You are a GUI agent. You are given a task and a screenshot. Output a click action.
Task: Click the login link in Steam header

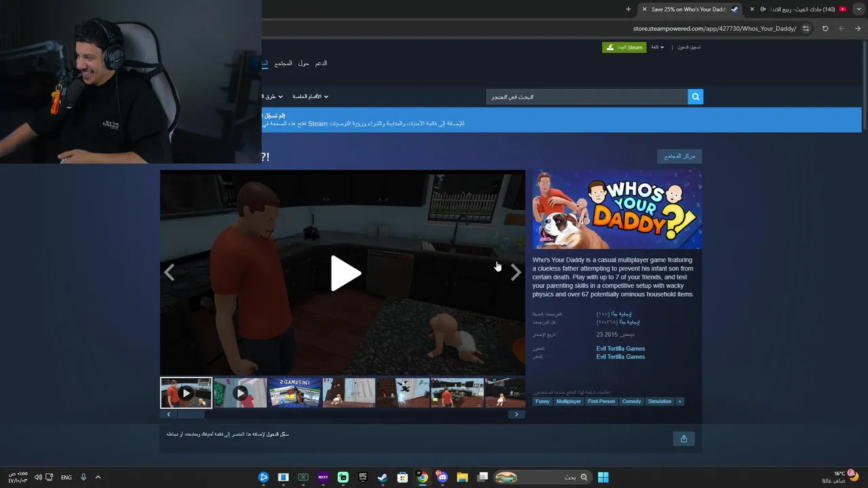click(688, 47)
